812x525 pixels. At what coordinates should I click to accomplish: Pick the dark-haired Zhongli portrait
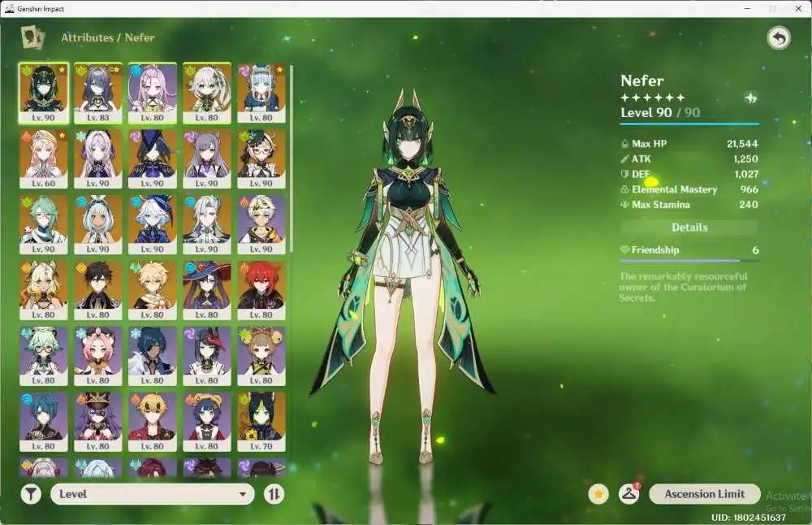[98, 290]
